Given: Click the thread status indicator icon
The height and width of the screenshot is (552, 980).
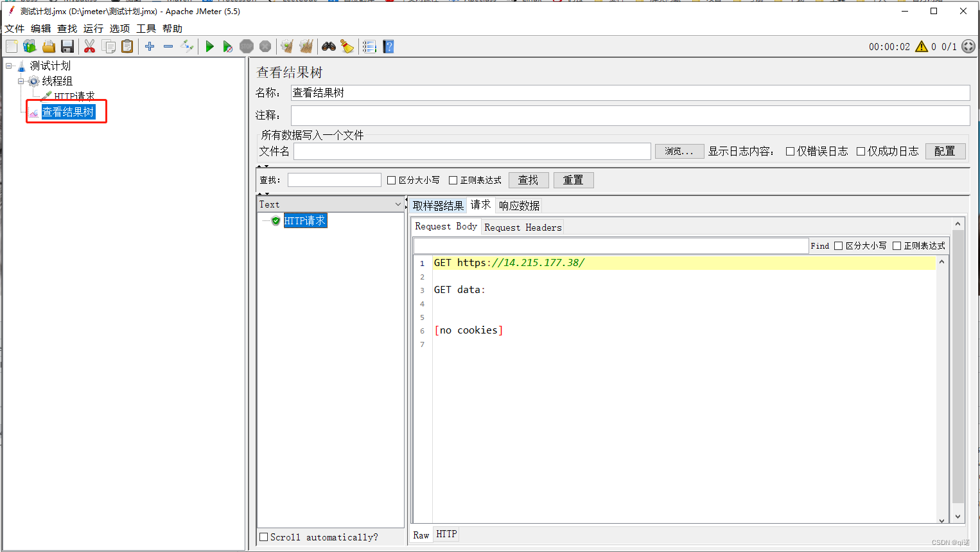Looking at the screenshot, I should point(968,46).
